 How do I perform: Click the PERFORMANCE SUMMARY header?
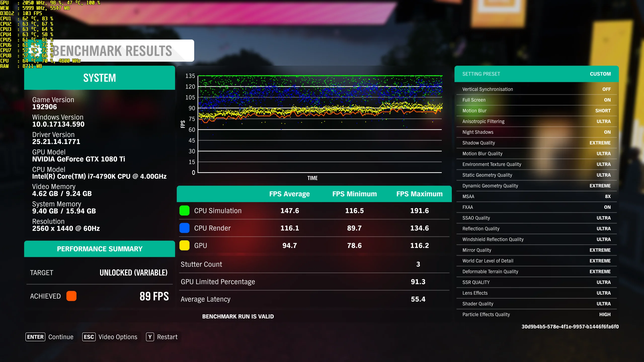100,249
